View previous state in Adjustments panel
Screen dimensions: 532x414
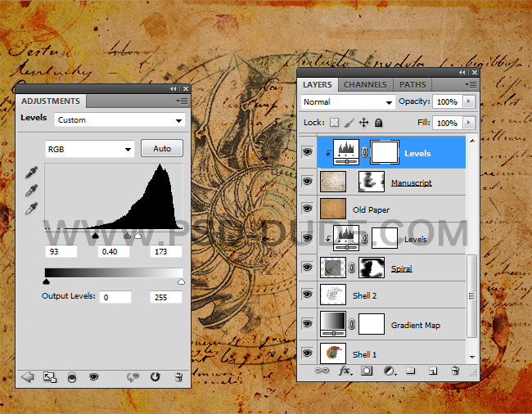pyautogui.click(x=133, y=377)
